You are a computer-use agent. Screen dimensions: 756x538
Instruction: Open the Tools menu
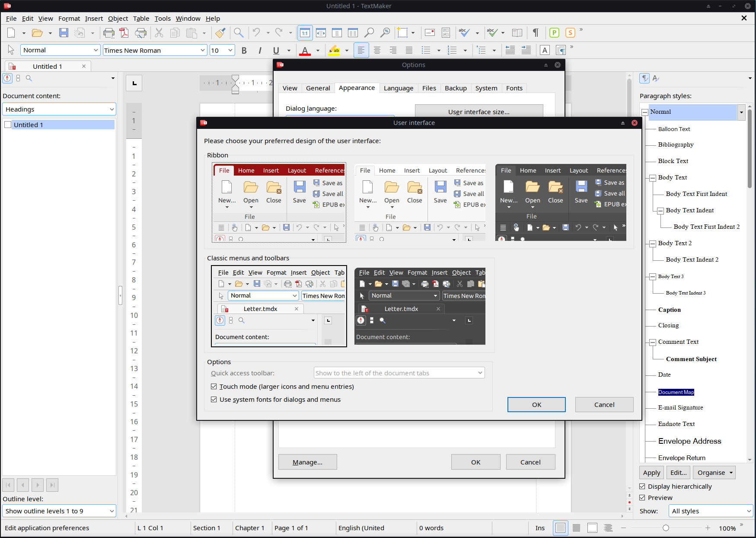click(163, 19)
